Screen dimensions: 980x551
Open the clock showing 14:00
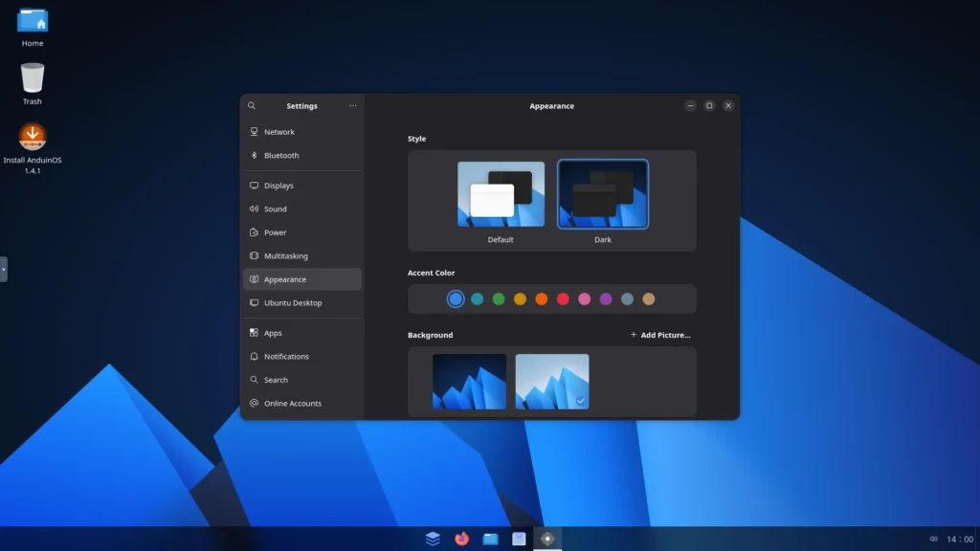point(960,540)
